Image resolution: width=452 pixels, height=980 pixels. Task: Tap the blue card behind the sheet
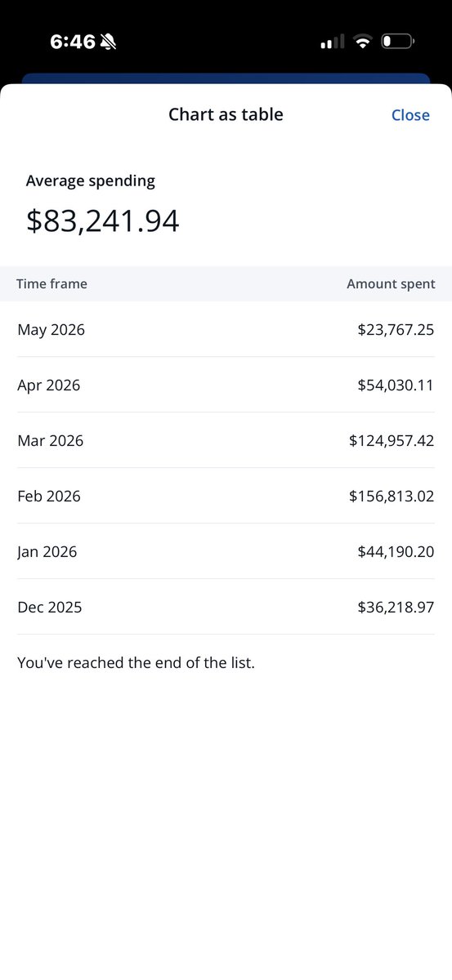[226, 78]
